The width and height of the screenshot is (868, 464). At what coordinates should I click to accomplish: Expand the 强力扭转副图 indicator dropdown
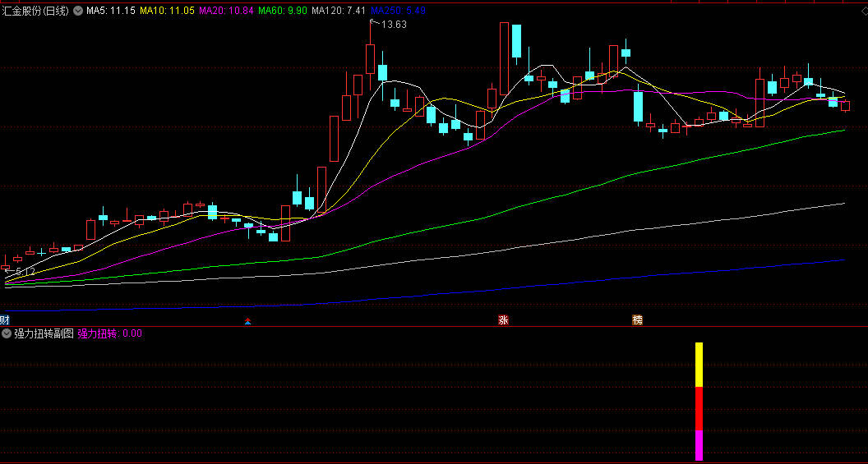pos(7,333)
